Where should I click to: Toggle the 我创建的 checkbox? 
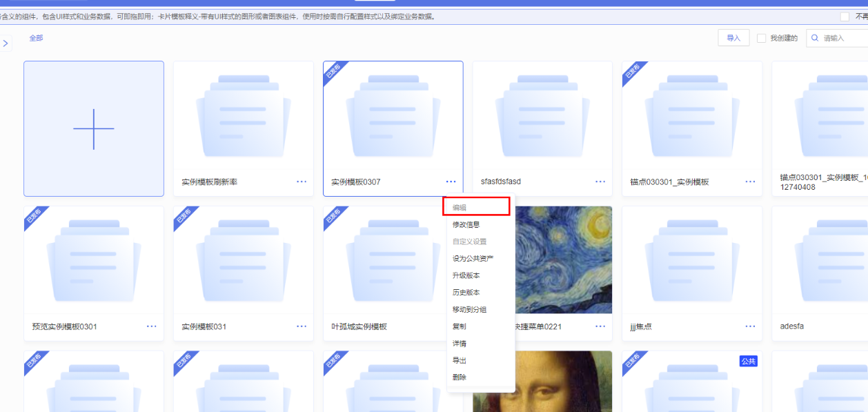click(762, 38)
